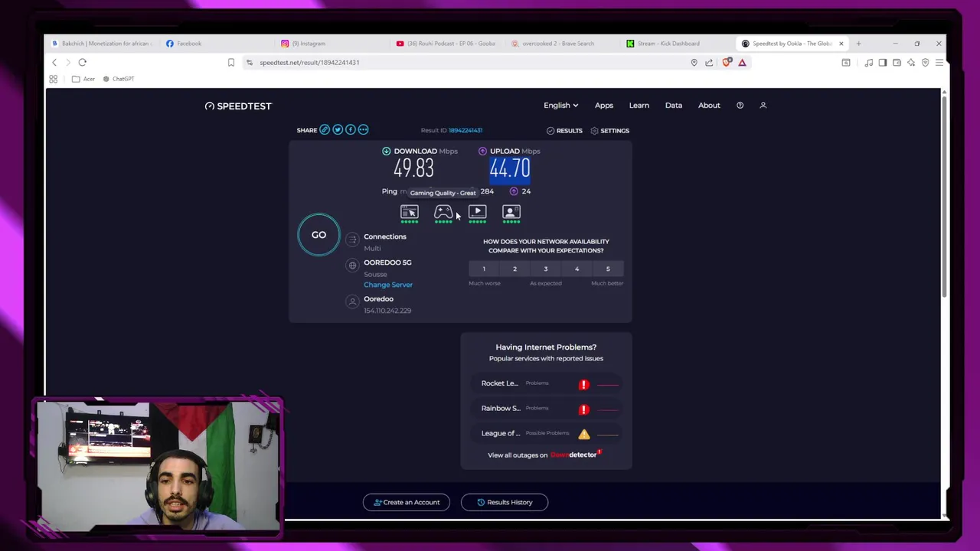This screenshot has height=551, width=980.
Task: Bookmark this page
Action: click(x=231, y=62)
